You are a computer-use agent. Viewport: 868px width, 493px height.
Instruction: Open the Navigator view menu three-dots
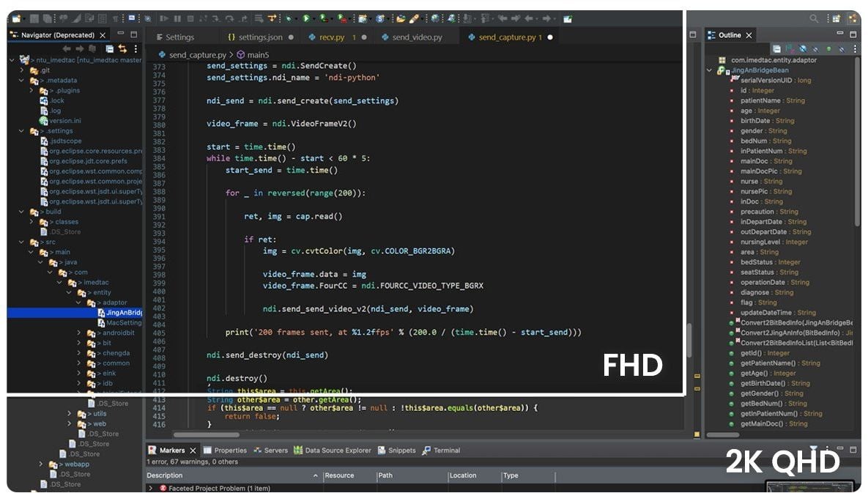pyautogui.click(x=136, y=48)
